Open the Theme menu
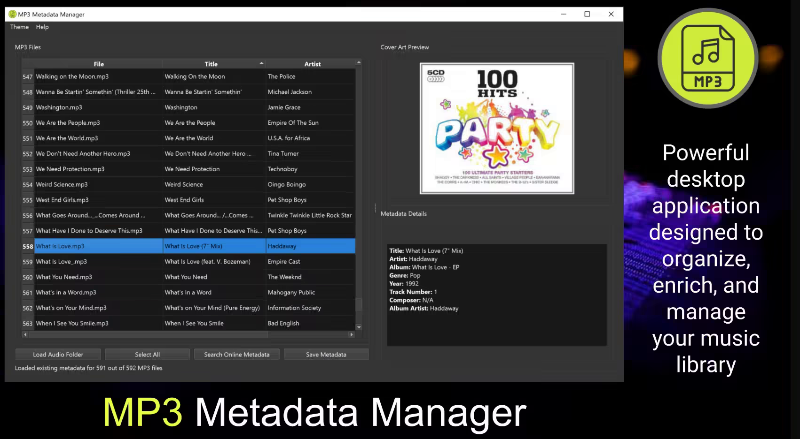 (19, 27)
